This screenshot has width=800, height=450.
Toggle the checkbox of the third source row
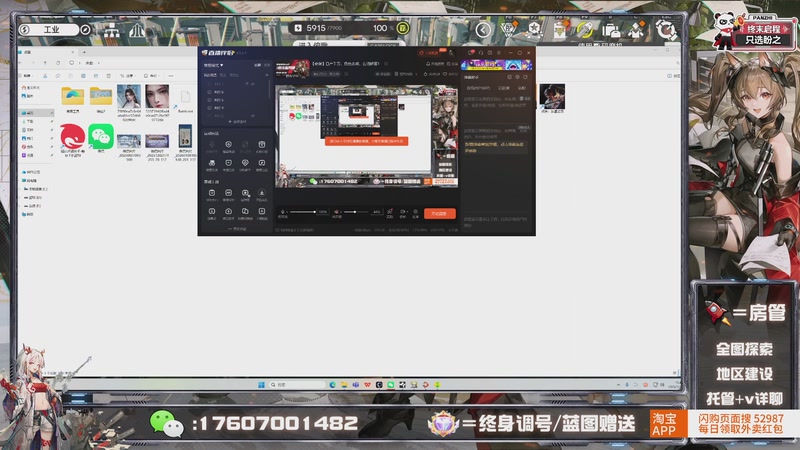(210, 100)
